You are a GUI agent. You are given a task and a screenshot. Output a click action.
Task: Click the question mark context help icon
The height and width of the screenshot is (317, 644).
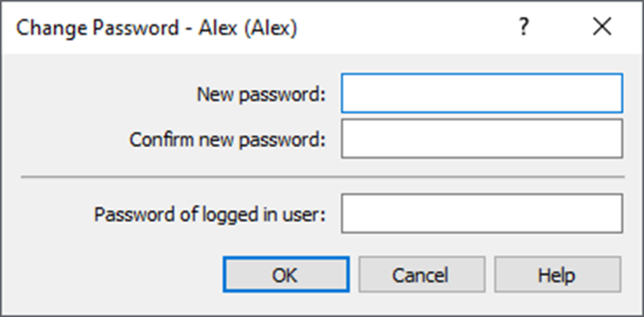[523, 28]
